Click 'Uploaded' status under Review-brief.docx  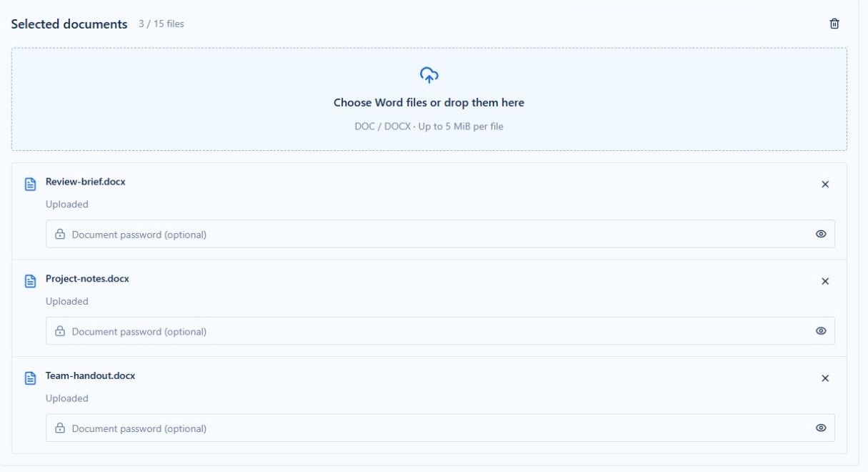[x=67, y=205]
